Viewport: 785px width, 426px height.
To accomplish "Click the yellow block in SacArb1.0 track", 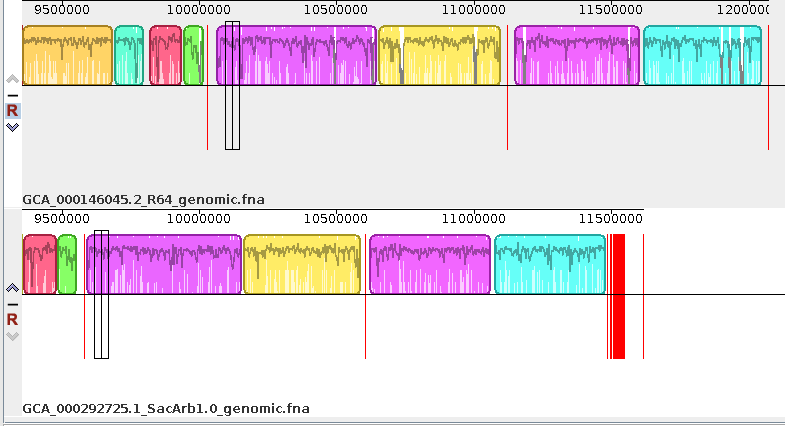I will (x=301, y=265).
